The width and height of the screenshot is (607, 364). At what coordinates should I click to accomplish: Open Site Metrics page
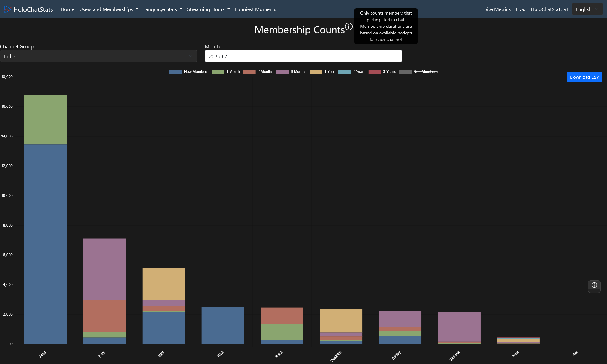tap(497, 9)
